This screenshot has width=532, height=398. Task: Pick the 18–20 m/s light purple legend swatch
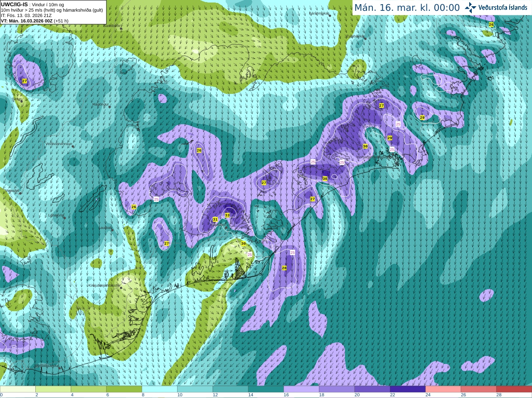(337, 389)
